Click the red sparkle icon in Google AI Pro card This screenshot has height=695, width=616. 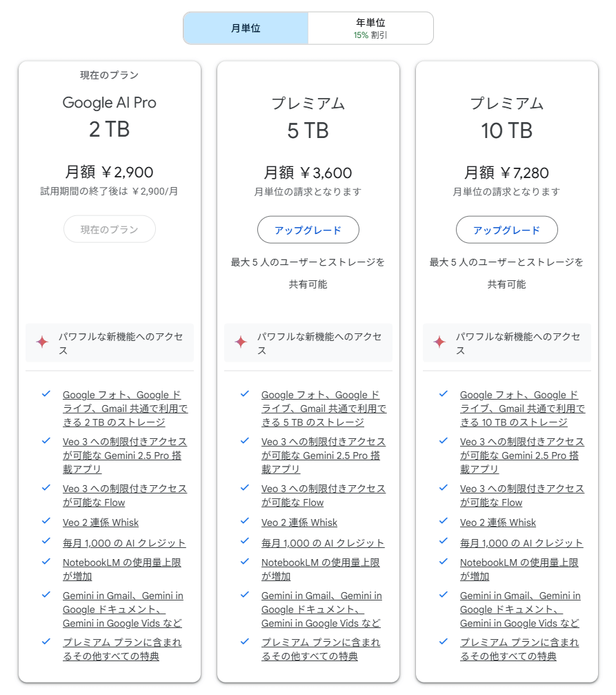click(42, 342)
